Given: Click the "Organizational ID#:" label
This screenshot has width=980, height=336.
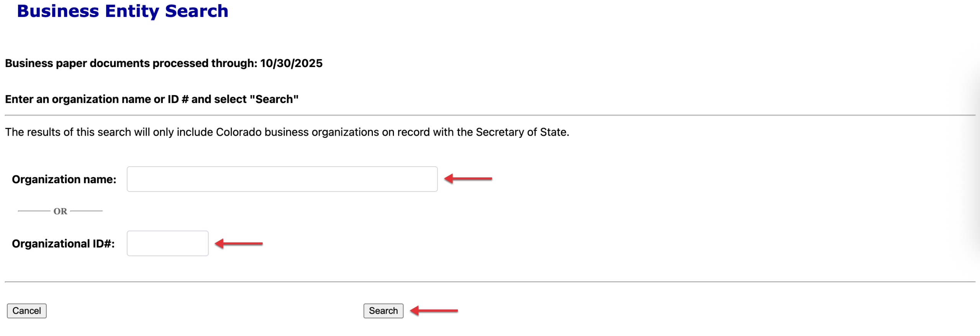Looking at the screenshot, I should (x=63, y=244).
